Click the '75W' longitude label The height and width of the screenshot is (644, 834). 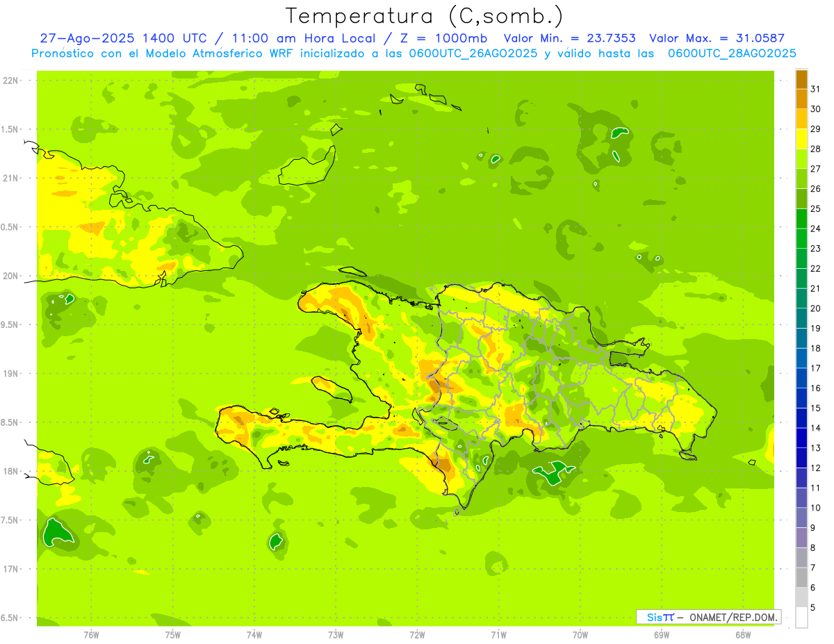pos(173,634)
